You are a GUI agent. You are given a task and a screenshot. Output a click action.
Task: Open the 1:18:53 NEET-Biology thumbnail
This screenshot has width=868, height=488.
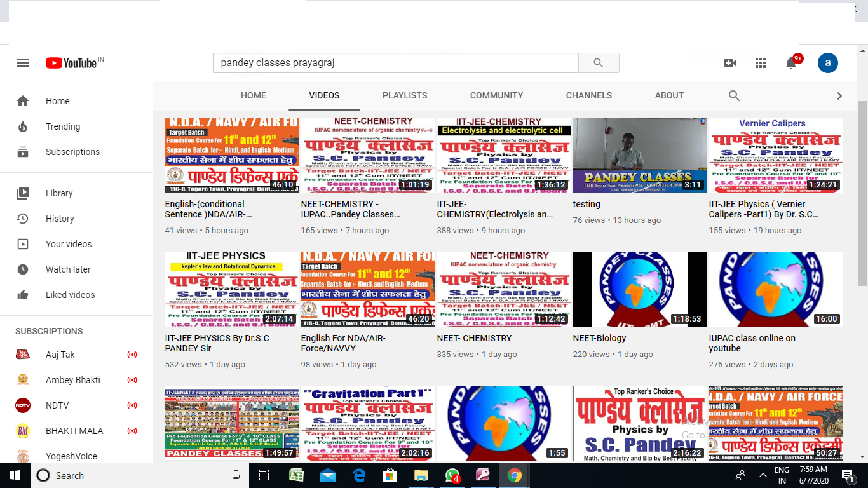pyautogui.click(x=640, y=289)
